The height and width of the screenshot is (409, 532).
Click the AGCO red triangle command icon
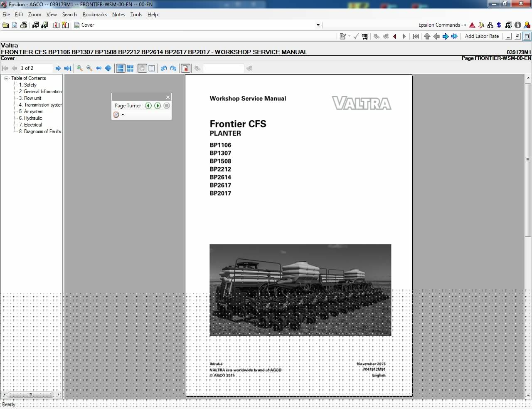472,25
